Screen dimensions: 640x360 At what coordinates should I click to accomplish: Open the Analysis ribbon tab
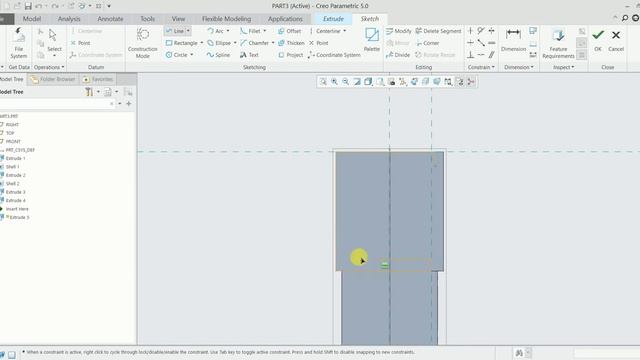pos(69,19)
